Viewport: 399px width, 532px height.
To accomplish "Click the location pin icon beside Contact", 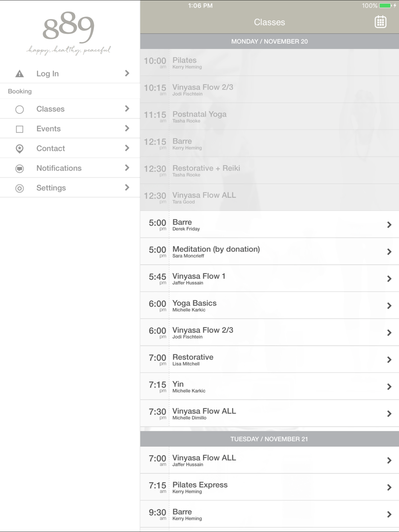I will click(x=20, y=149).
